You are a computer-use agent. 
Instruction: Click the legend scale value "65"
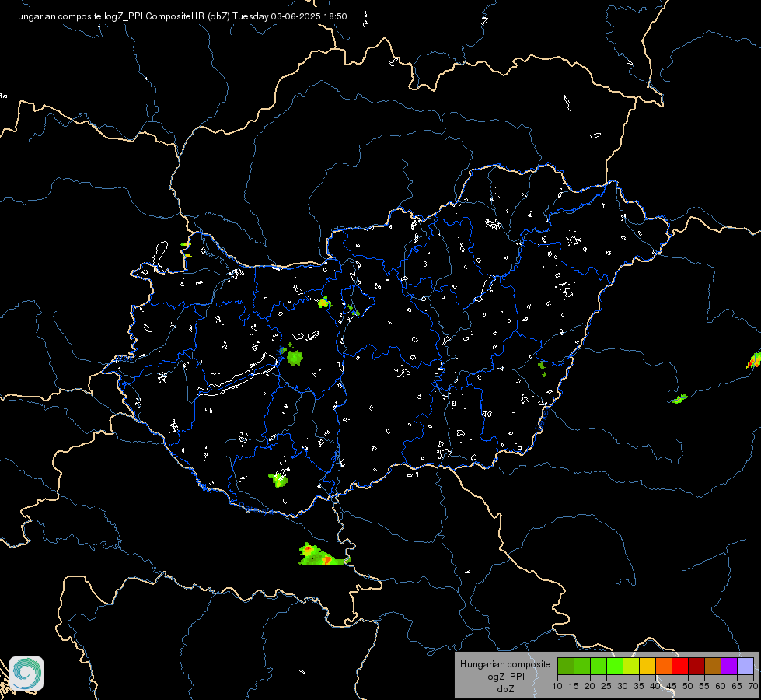tap(737, 686)
